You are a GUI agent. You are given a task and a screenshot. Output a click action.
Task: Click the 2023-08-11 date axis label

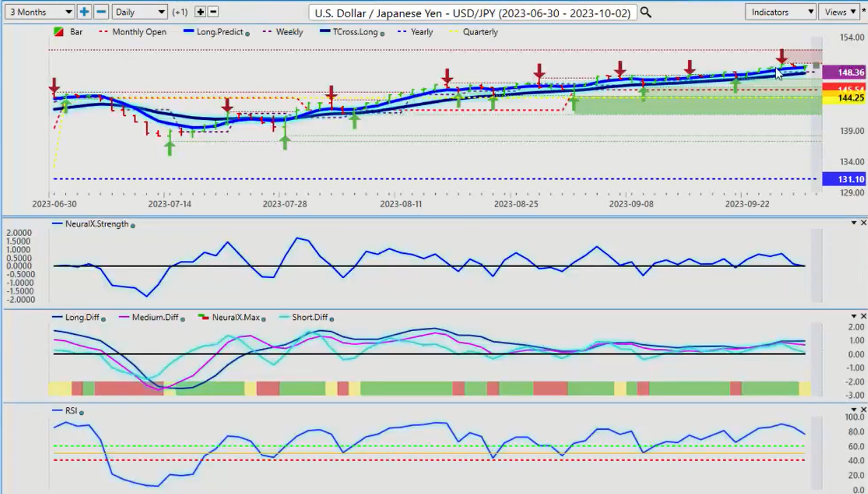tap(401, 204)
